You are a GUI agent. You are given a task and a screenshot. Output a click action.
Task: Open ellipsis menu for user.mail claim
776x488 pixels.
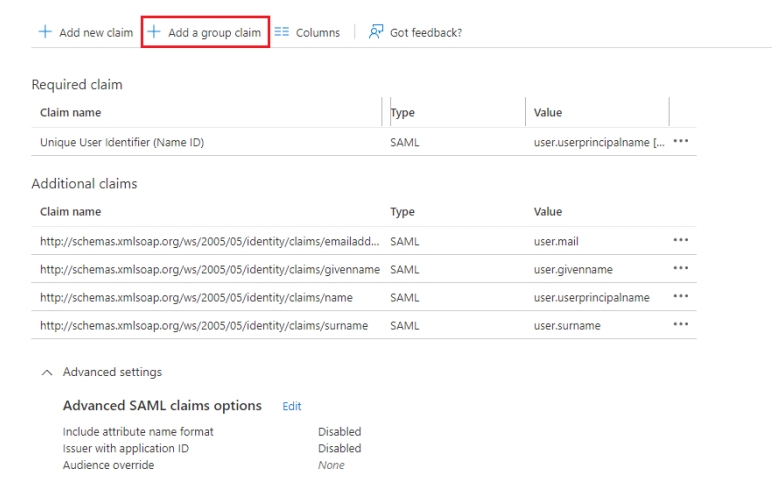click(681, 241)
